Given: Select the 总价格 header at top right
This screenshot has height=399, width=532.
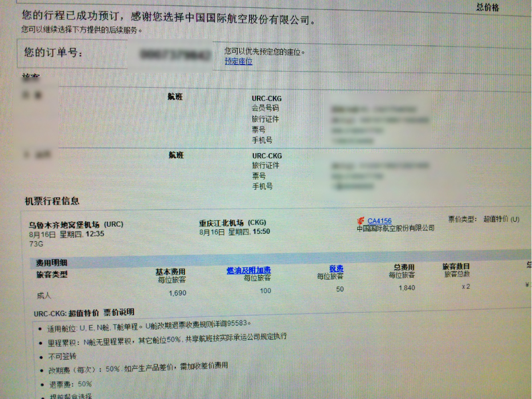Looking at the screenshot, I should point(488,7).
